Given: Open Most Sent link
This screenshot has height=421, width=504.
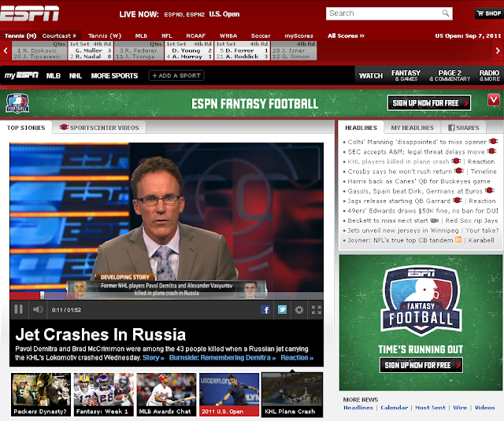Looking at the screenshot, I should 430,408.
